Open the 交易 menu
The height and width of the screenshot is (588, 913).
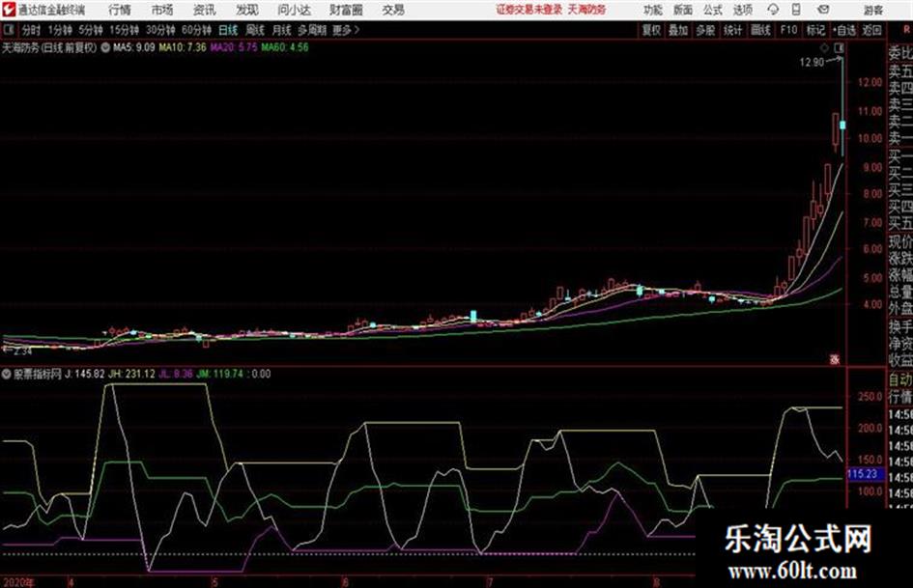[393, 10]
